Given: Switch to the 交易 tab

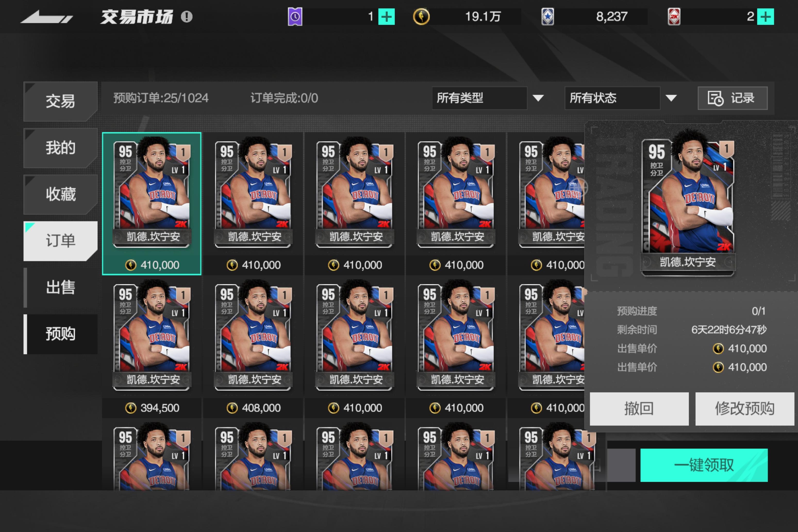Looking at the screenshot, I should pyautogui.click(x=60, y=101).
